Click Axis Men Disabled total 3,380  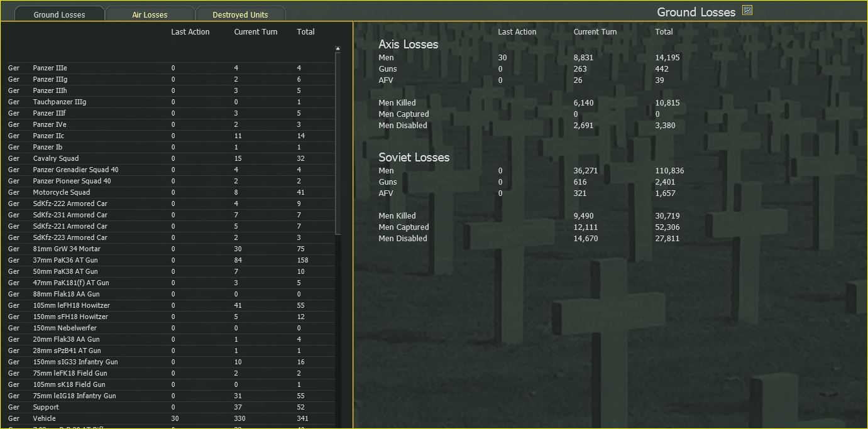pyautogui.click(x=665, y=125)
